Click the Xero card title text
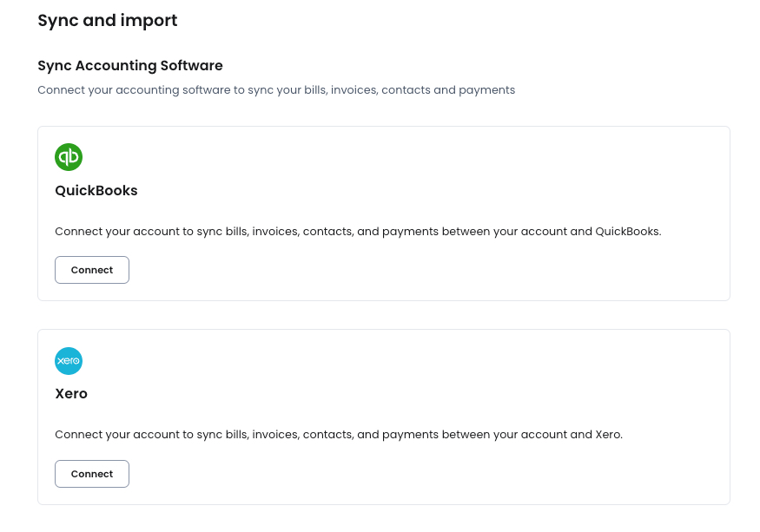The height and width of the screenshot is (532, 760). coord(71,393)
